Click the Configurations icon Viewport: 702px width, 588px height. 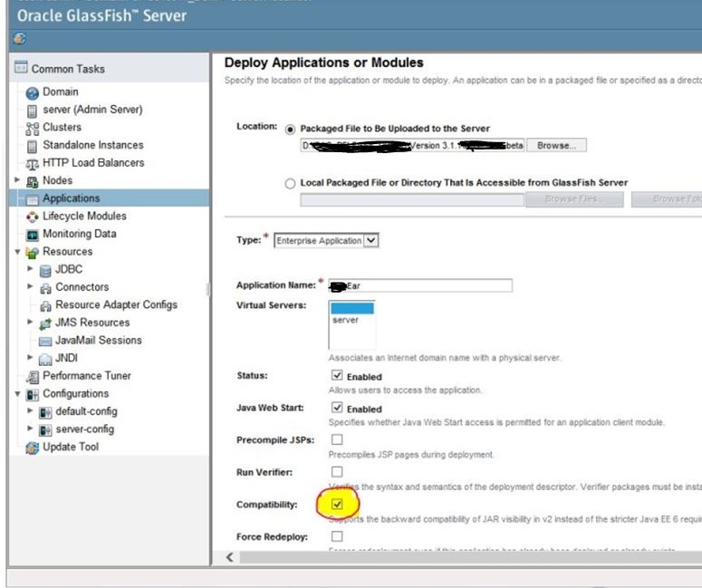[x=33, y=395]
